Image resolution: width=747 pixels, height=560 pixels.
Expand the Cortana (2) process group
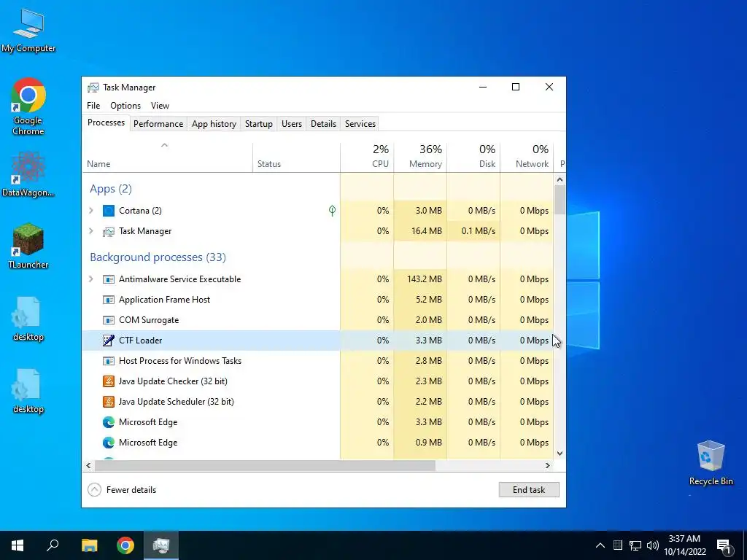click(91, 211)
